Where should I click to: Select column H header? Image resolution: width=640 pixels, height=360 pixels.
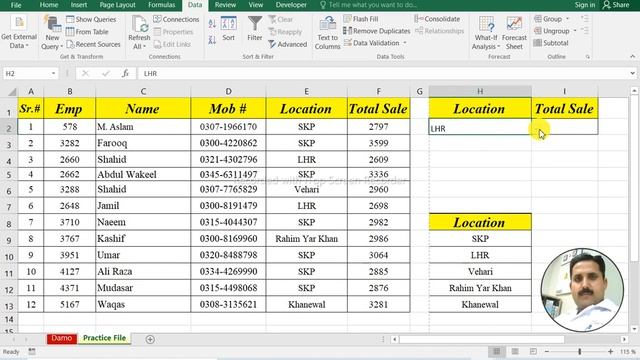click(x=480, y=91)
